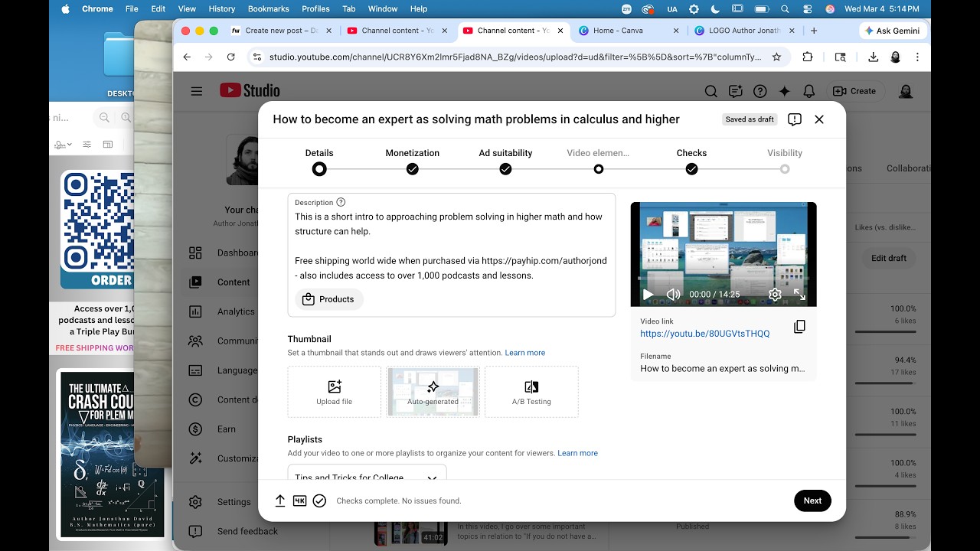
Task: Go to the Details step
Action: [x=319, y=161]
